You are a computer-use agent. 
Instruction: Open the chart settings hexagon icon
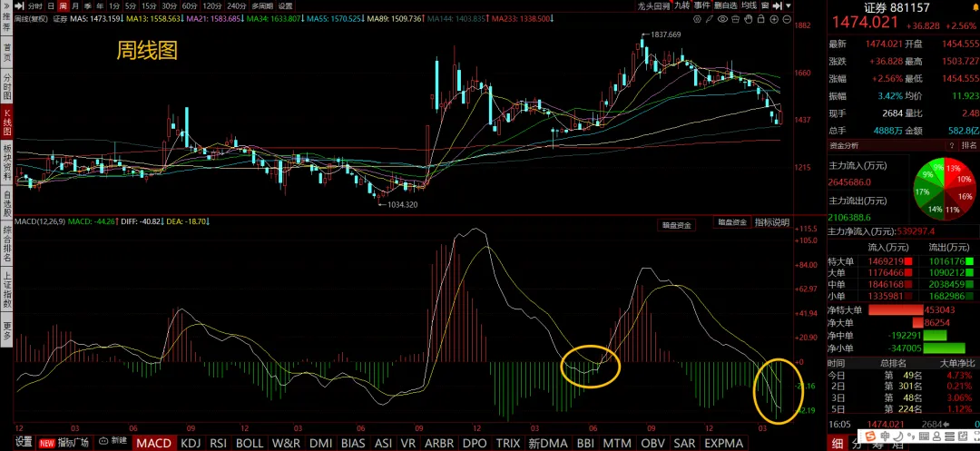pyautogui.click(x=697, y=19)
